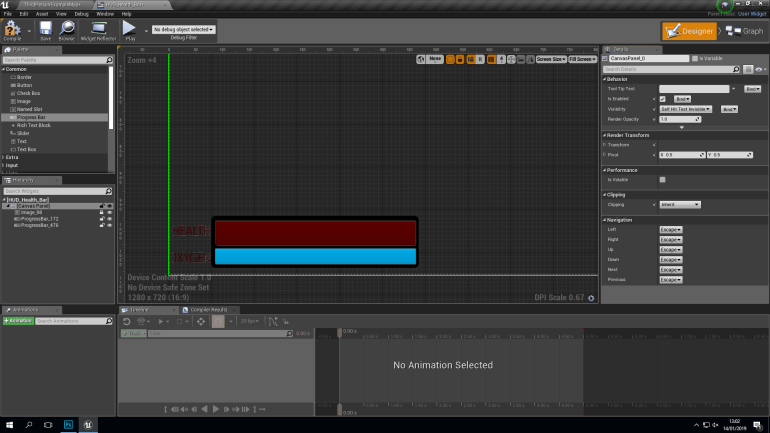The image size is (770, 433).
Task: Open the Clipping Inherit dropdown
Action: 680,205
